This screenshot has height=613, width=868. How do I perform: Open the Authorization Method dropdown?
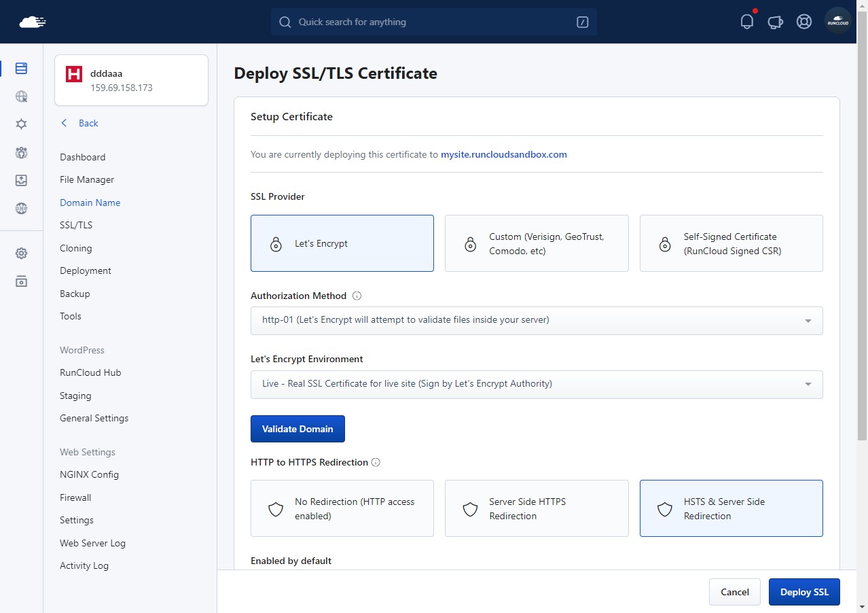coord(537,320)
